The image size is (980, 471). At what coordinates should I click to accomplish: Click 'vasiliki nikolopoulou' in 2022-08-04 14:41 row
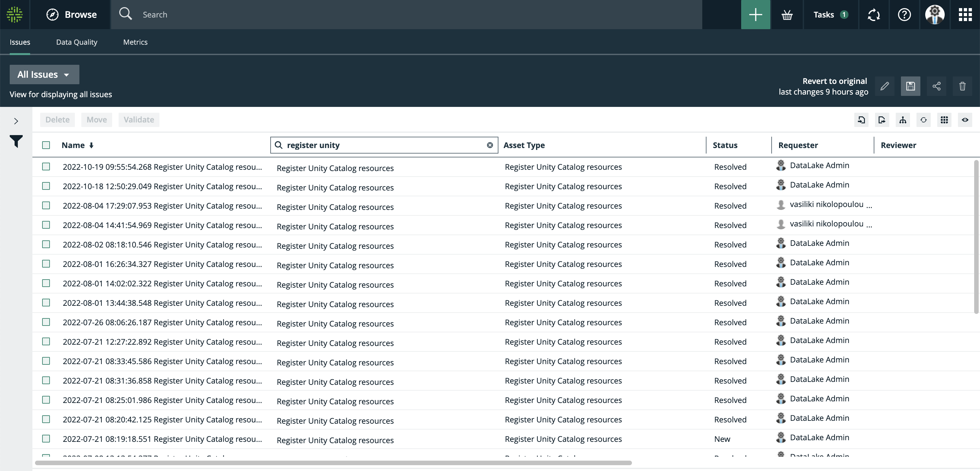826,224
